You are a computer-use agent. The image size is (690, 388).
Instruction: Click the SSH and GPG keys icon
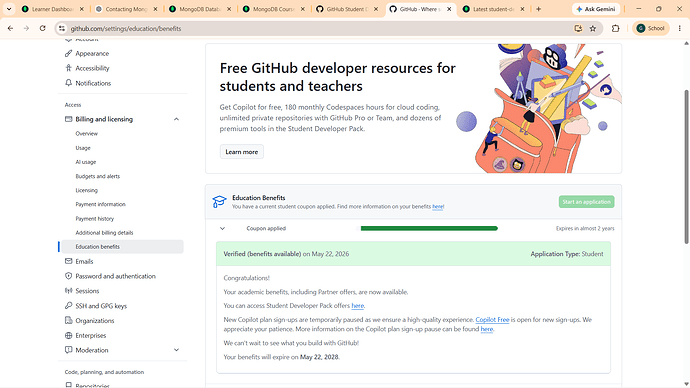68,305
